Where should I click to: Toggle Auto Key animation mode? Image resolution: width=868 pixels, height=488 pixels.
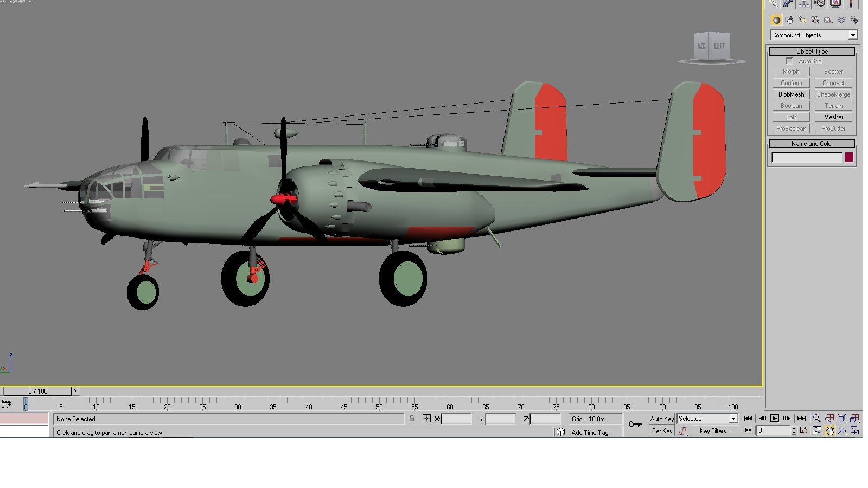point(662,419)
